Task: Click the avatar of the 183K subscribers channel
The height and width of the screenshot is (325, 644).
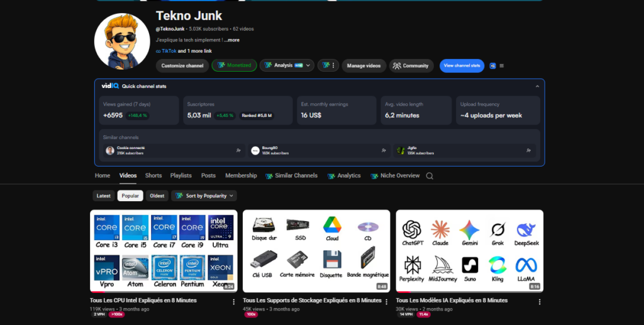Action: click(x=255, y=151)
